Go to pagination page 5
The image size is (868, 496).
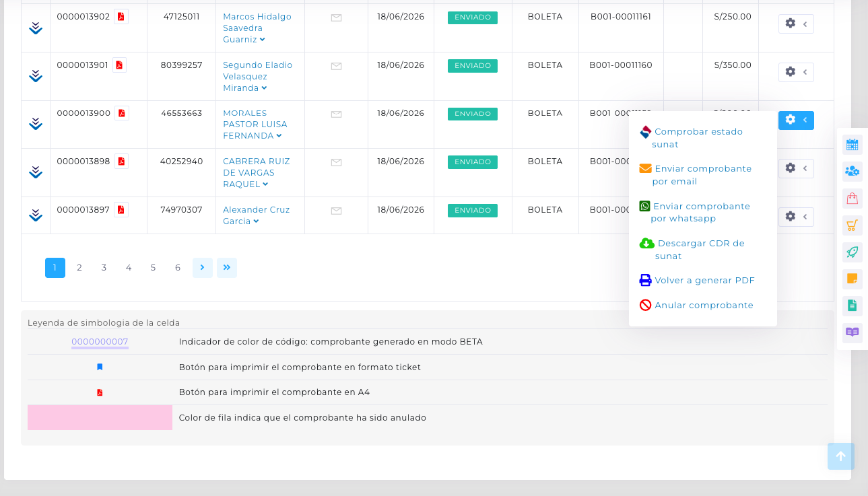(x=153, y=268)
